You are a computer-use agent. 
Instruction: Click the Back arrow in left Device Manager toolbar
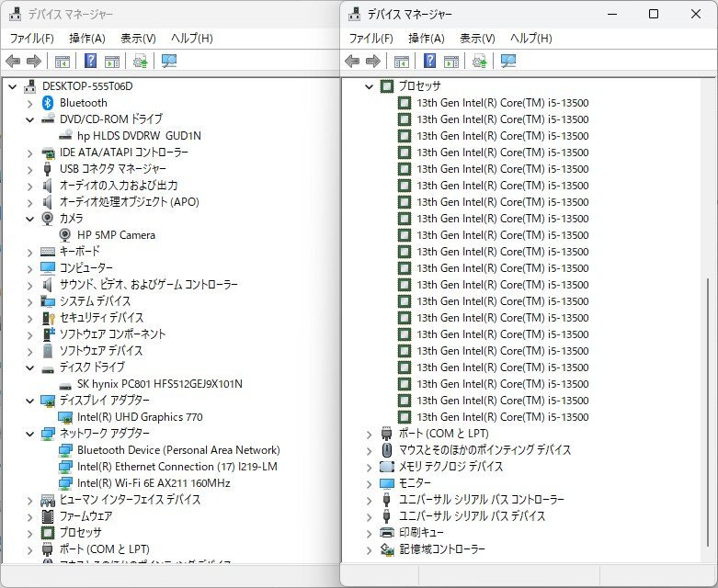[13, 61]
